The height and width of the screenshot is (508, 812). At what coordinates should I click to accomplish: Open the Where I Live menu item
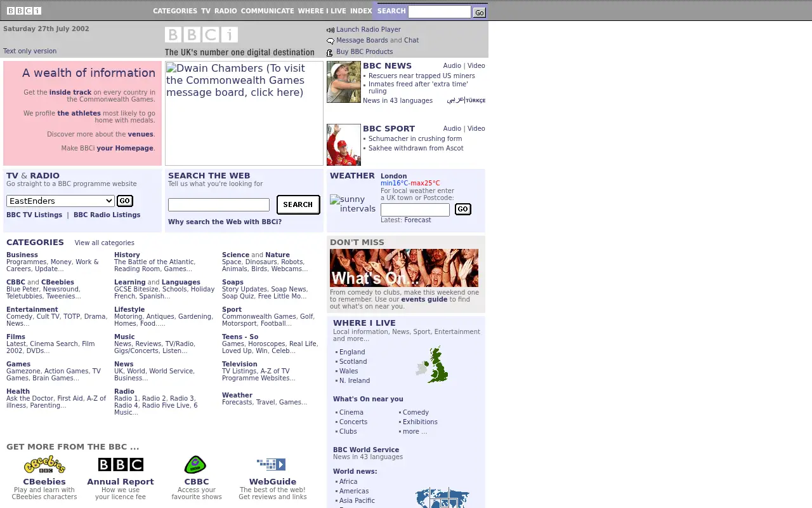click(322, 11)
